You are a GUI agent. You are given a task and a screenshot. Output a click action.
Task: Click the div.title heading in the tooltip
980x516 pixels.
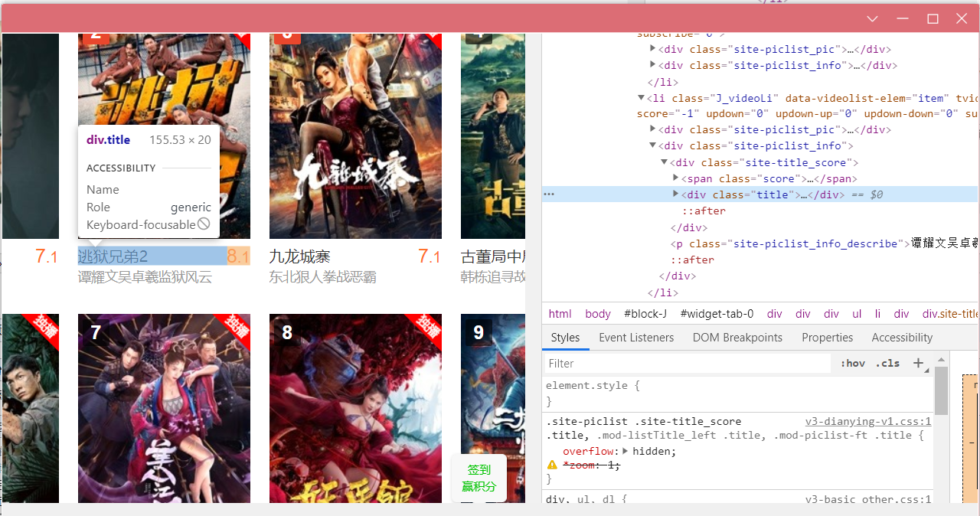click(x=108, y=140)
